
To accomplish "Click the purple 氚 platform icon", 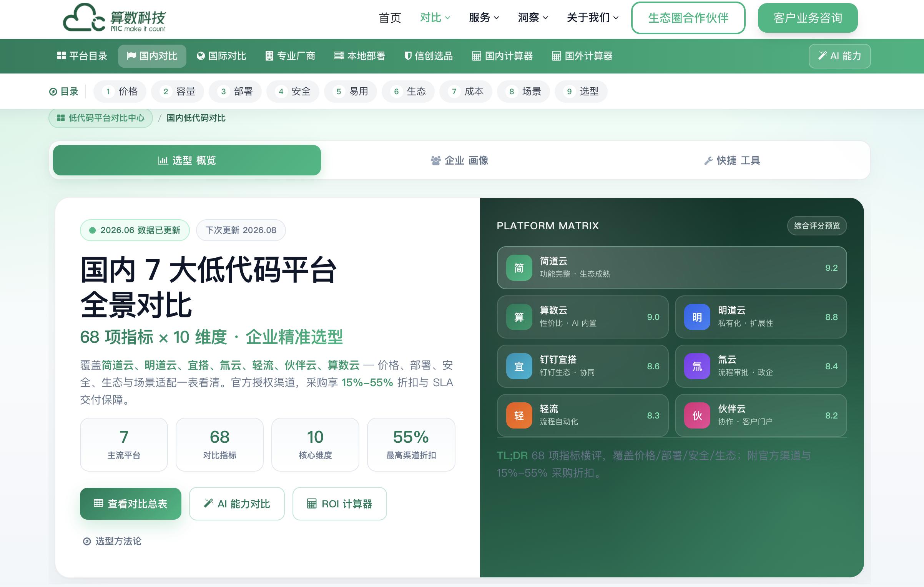I will tap(697, 366).
